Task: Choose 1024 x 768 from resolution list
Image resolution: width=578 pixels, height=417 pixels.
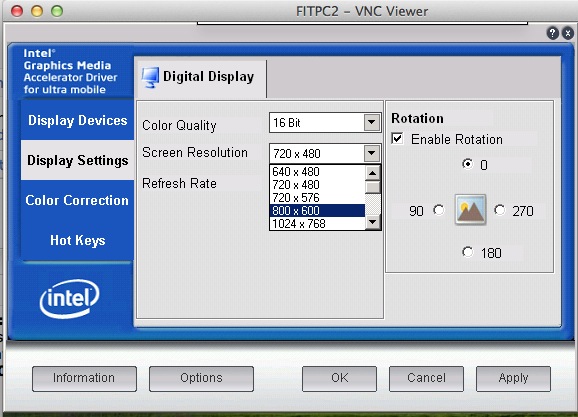Action: click(x=317, y=223)
